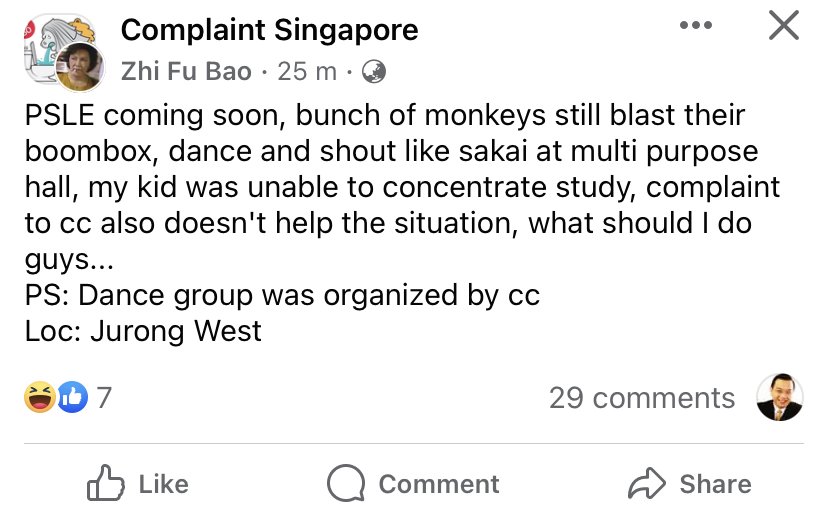
Task: Go to Zhi Fu Bao's profile name
Action: [x=186, y=72]
